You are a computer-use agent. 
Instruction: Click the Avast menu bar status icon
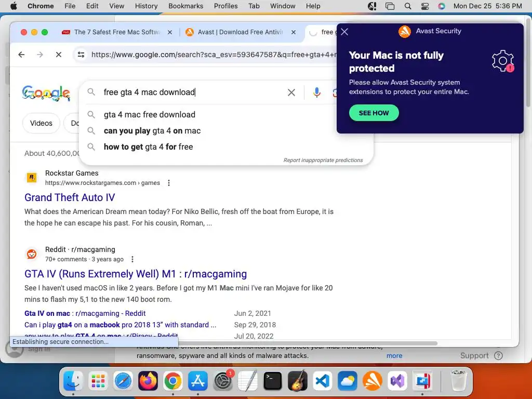click(372, 6)
